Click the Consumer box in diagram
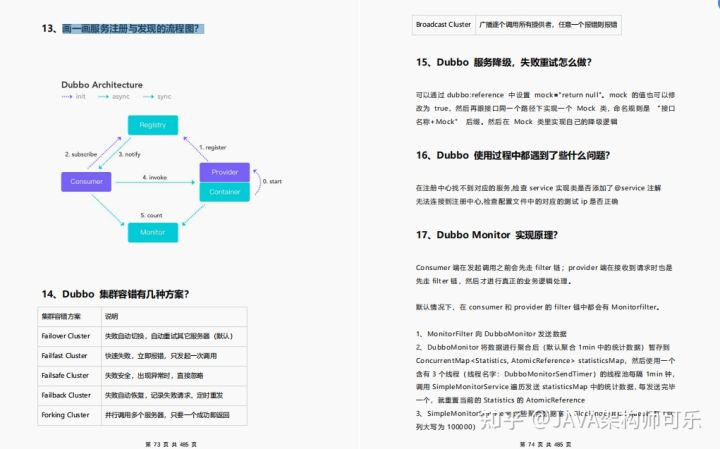Viewport: 720px width, 449px height. point(86,182)
